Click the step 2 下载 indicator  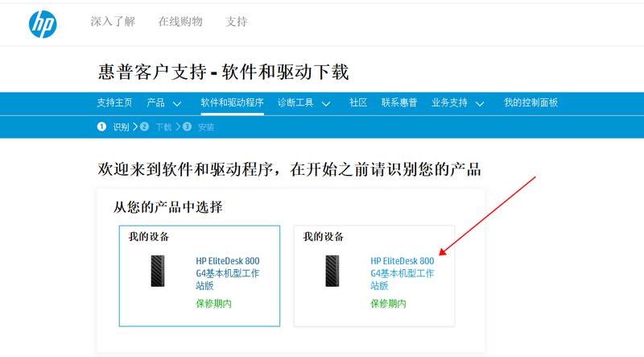[x=157, y=127]
